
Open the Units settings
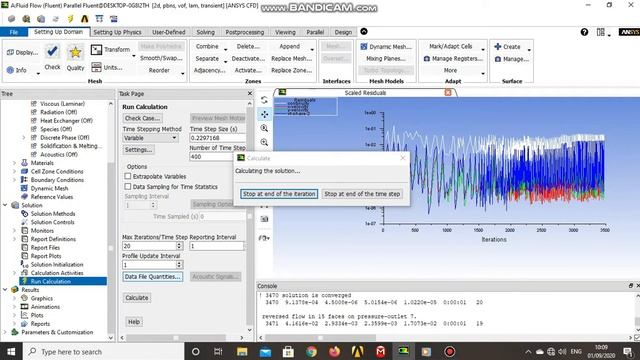click(x=107, y=67)
